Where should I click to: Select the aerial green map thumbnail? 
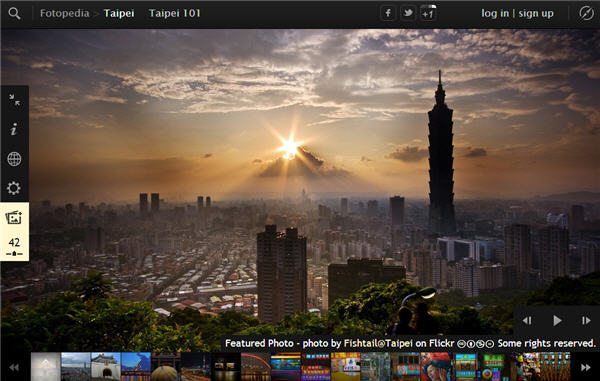[x=376, y=366]
